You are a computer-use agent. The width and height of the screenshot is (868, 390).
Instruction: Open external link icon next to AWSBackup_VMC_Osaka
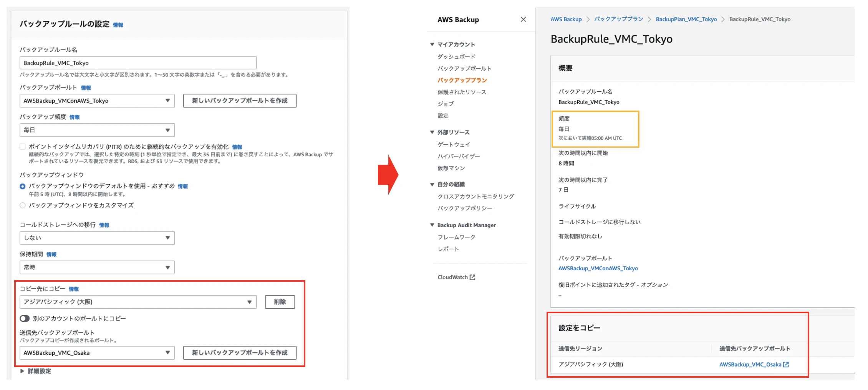pos(786,364)
